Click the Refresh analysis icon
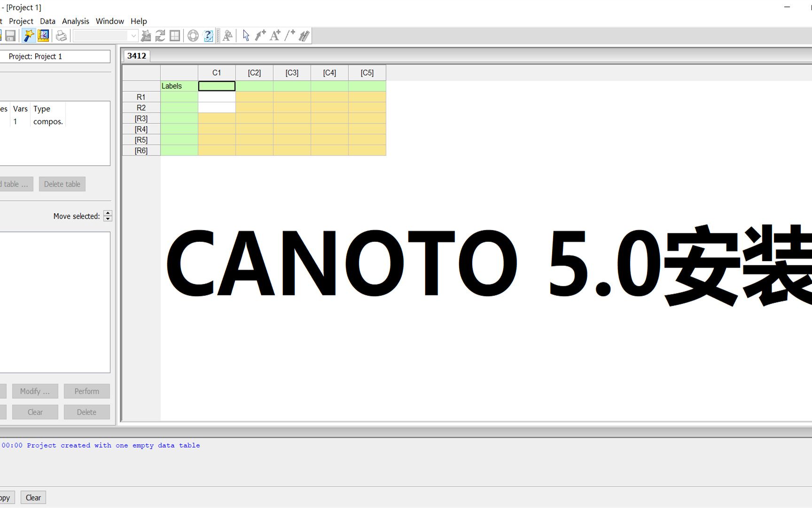 [x=160, y=35]
